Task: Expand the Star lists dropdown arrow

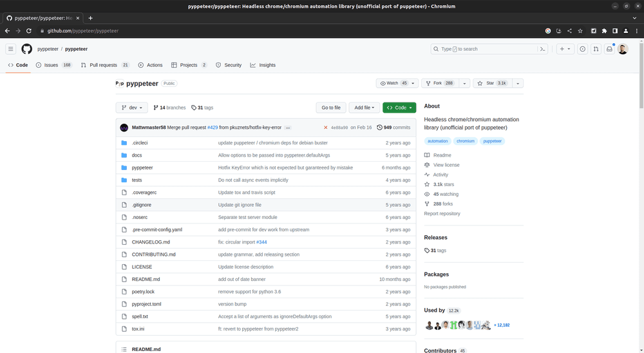Action: click(518, 84)
